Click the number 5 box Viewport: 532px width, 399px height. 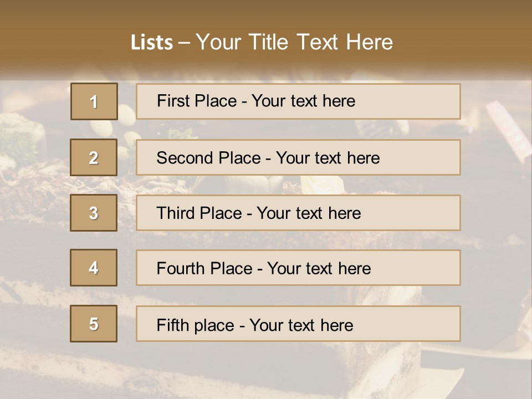point(94,324)
